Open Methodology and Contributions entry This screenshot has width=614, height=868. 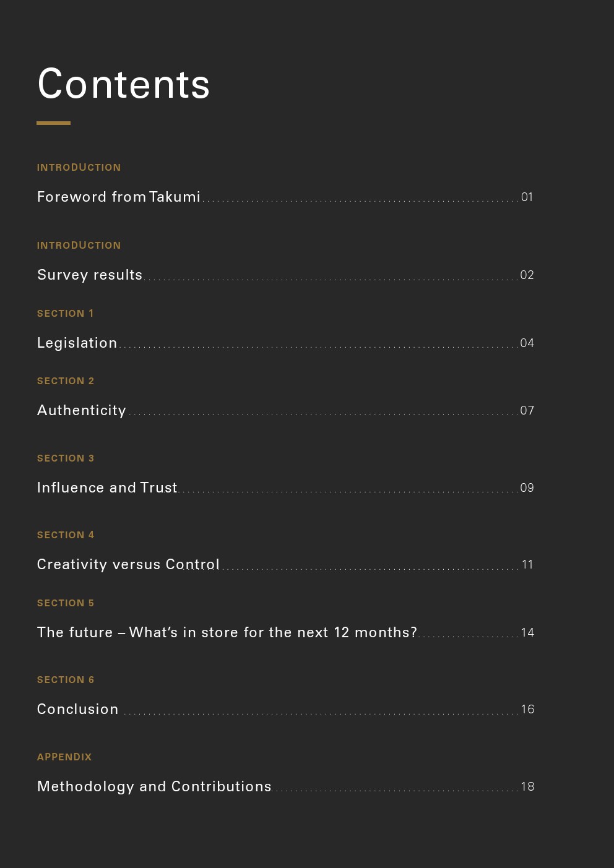(154, 786)
